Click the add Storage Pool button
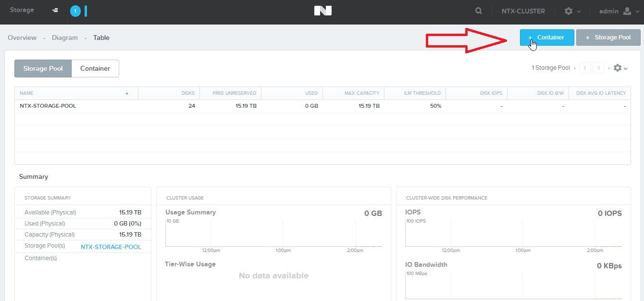 click(608, 38)
